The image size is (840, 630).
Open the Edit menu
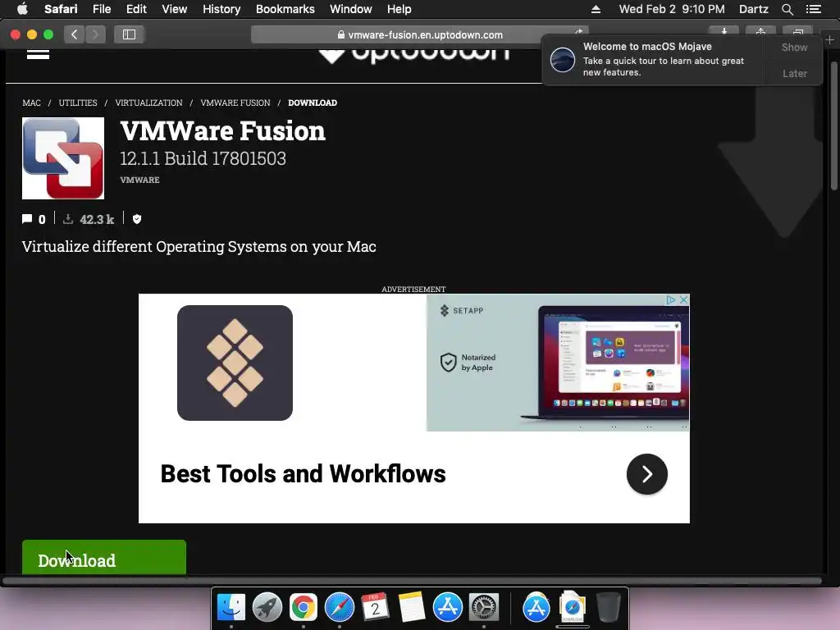coord(136,9)
